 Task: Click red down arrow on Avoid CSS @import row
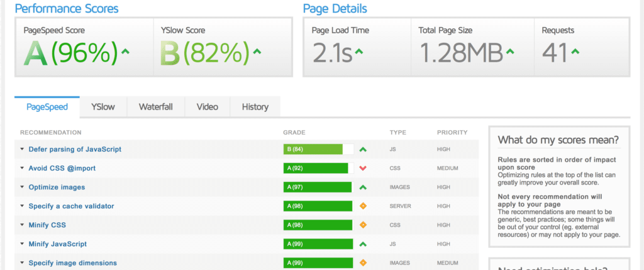click(363, 169)
